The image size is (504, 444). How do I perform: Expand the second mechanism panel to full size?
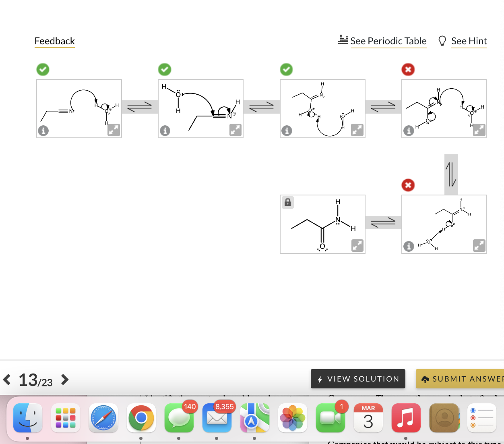click(x=235, y=130)
